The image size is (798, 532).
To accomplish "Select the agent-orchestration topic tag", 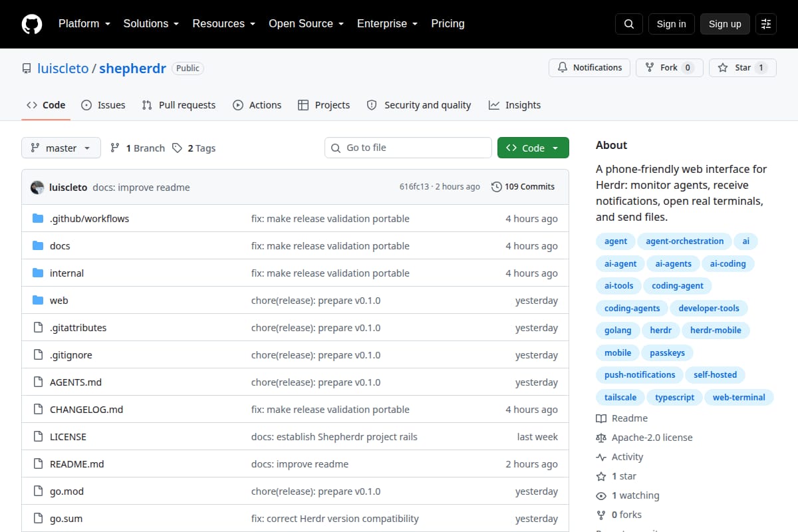I will click(x=684, y=241).
